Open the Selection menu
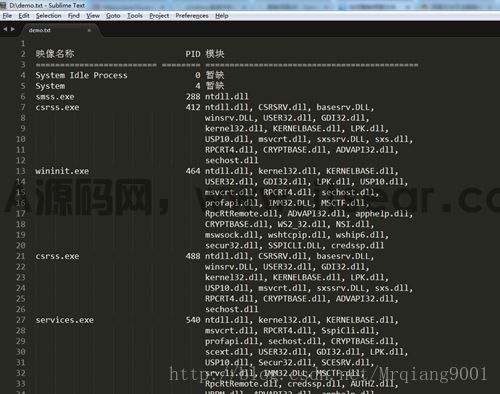 [49, 16]
